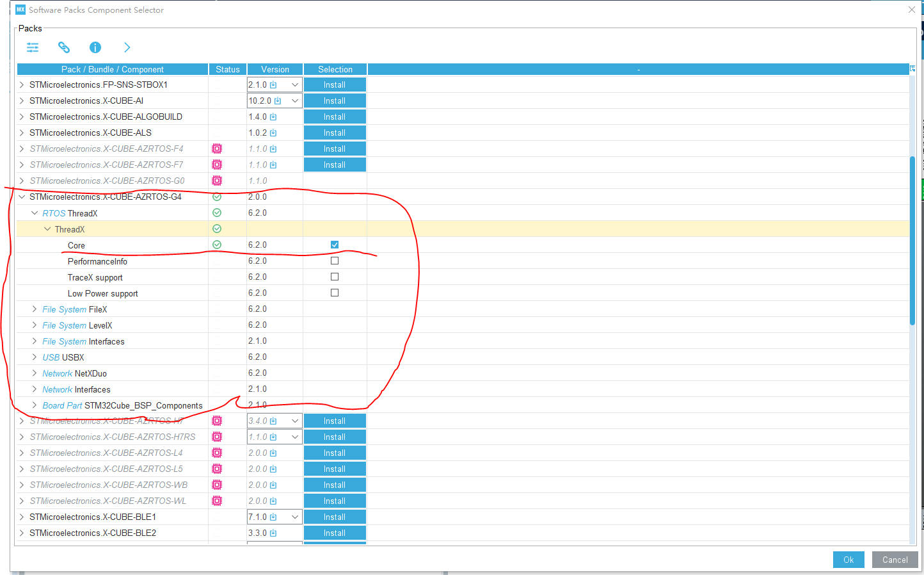Image resolution: width=924 pixels, height=575 pixels.
Task: Click chip status icon for X-CUBE-AZRTOS-L5
Action: pos(217,469)
